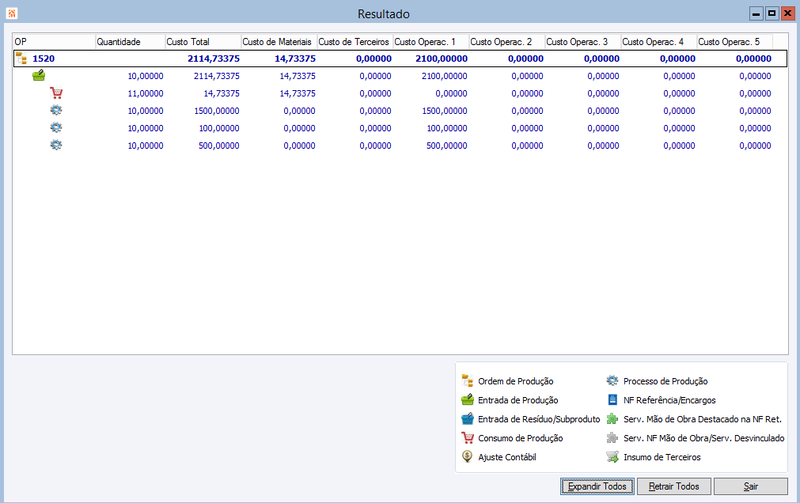Click the bold 14,73375 Custo de Materiais value
This screenshot has width=800, height=503.
(295, 59)
